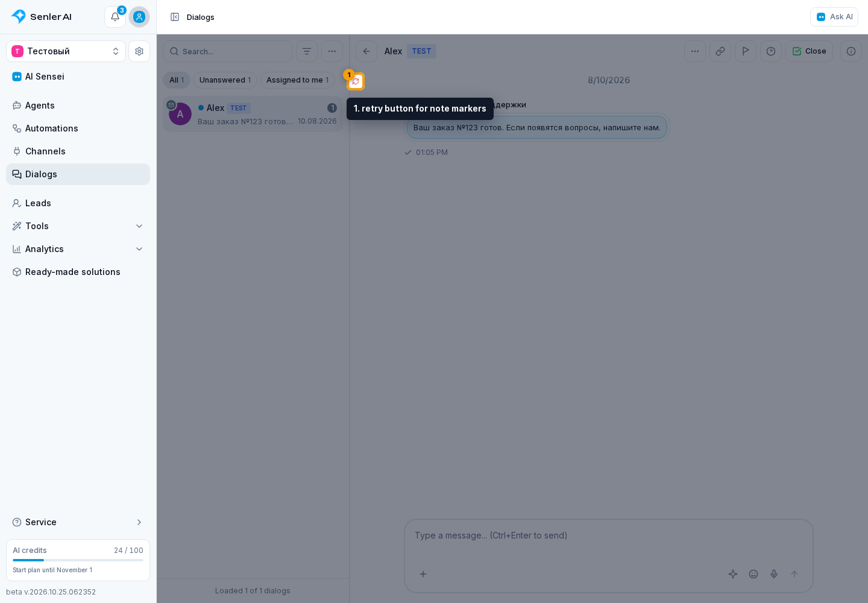Focus the dialogs Search field
This screenshot has width=868, height=603.
227,51
